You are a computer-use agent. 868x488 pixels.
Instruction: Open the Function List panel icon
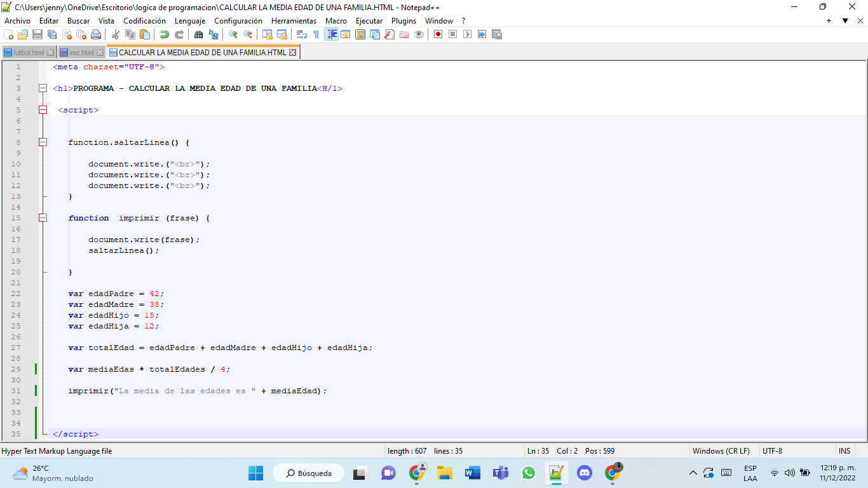tap(390, 34)
